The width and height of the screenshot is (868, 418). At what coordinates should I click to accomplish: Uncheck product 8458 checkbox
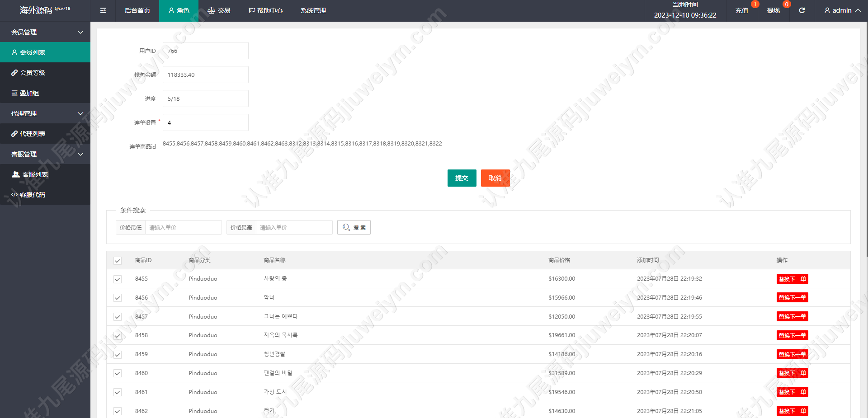point(118,336)
